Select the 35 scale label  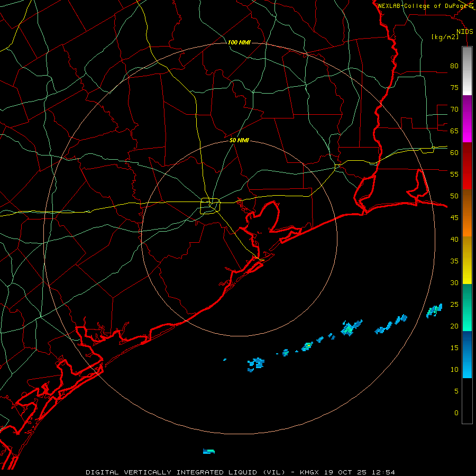tap(454, 261)
